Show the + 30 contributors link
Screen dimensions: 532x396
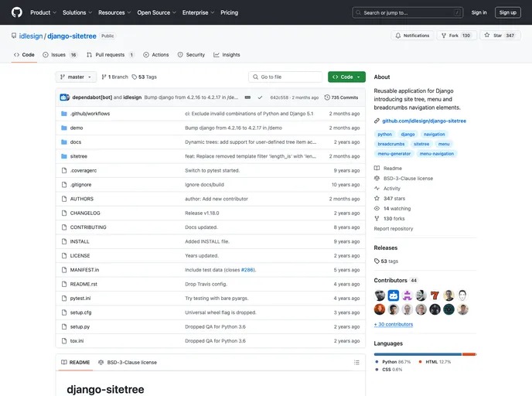click(394, 324)
